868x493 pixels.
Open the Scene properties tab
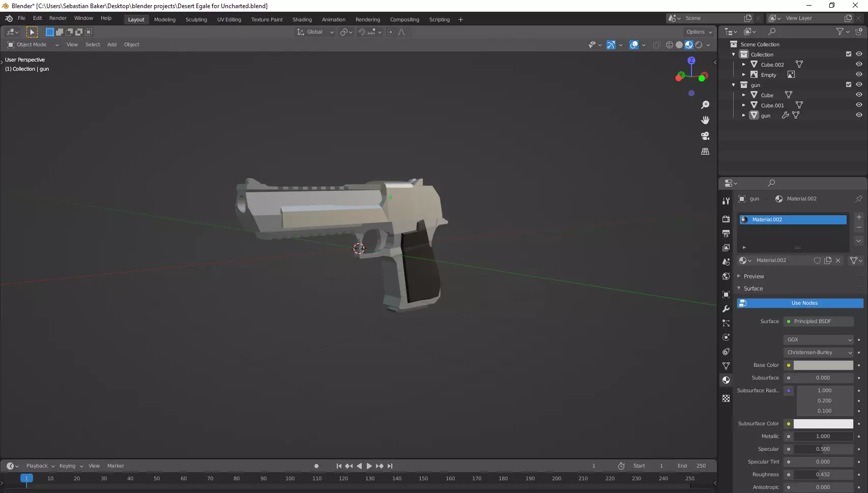coord(726,262)
